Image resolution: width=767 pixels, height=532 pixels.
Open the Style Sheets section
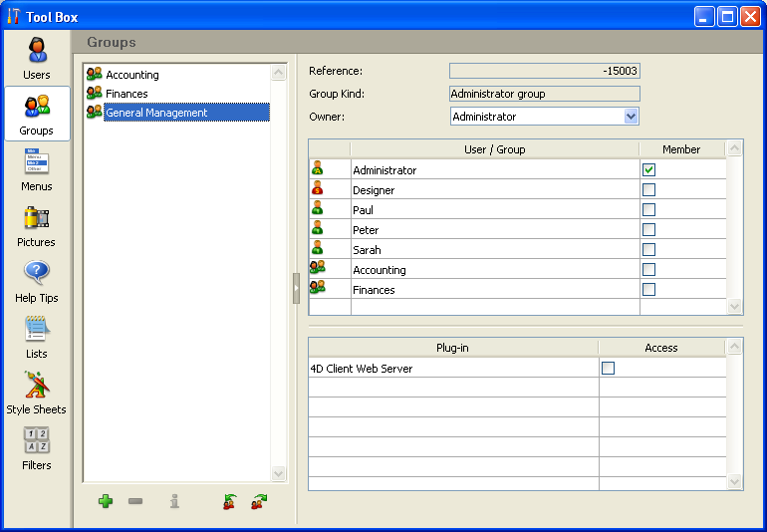coord(37,393)
